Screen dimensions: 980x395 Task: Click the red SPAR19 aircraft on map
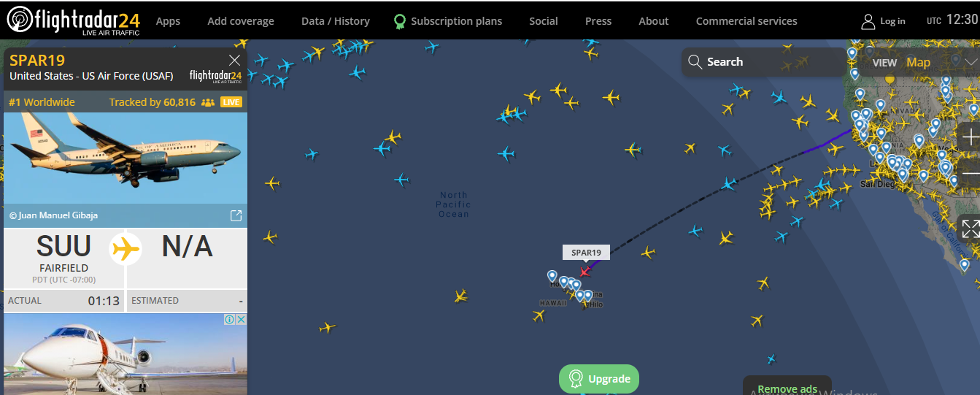585,271
